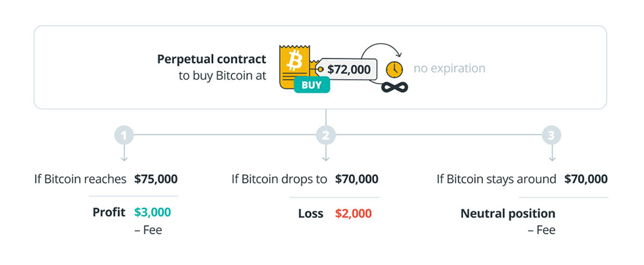
Task: Click 'If Bitcoin drops to' text
Action: (279, 179)
